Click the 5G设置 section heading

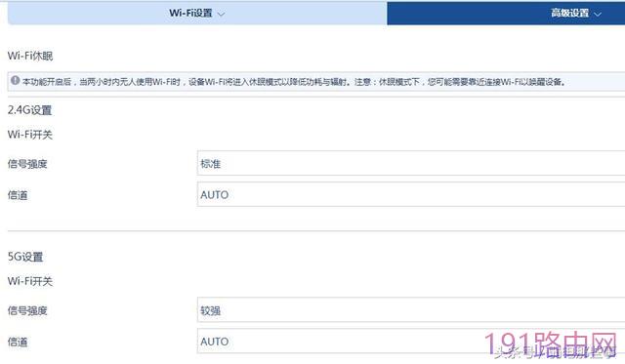(x=25, y=257)
